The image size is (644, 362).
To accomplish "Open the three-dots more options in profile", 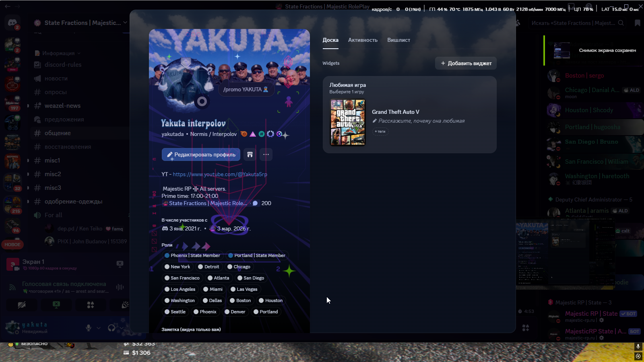I will pos(266,154).
